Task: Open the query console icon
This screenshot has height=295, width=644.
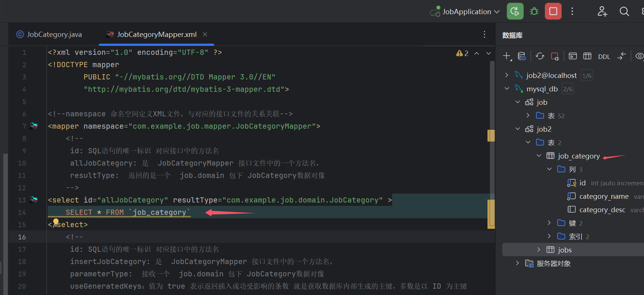Action: pos(573,56)
